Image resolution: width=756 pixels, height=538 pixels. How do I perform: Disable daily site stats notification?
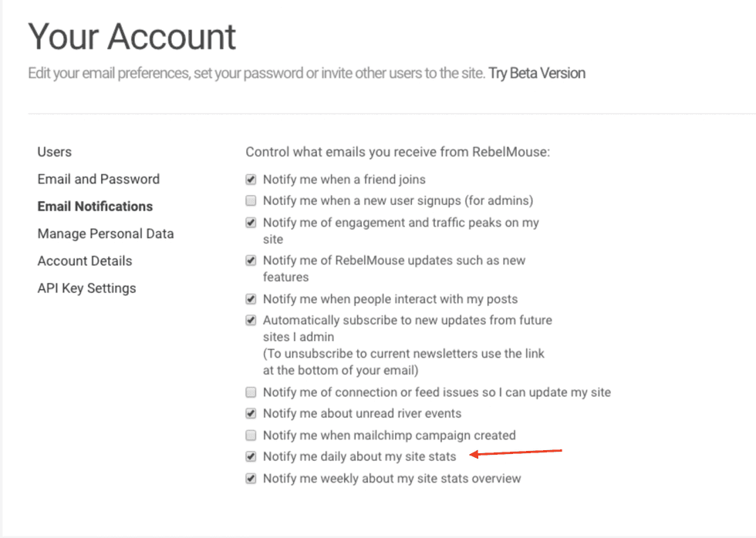point(251,457)
